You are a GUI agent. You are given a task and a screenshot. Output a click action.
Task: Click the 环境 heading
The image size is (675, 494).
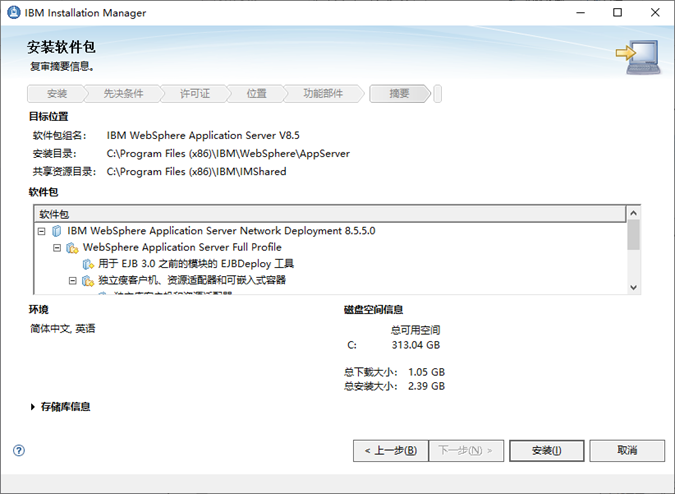39,310
